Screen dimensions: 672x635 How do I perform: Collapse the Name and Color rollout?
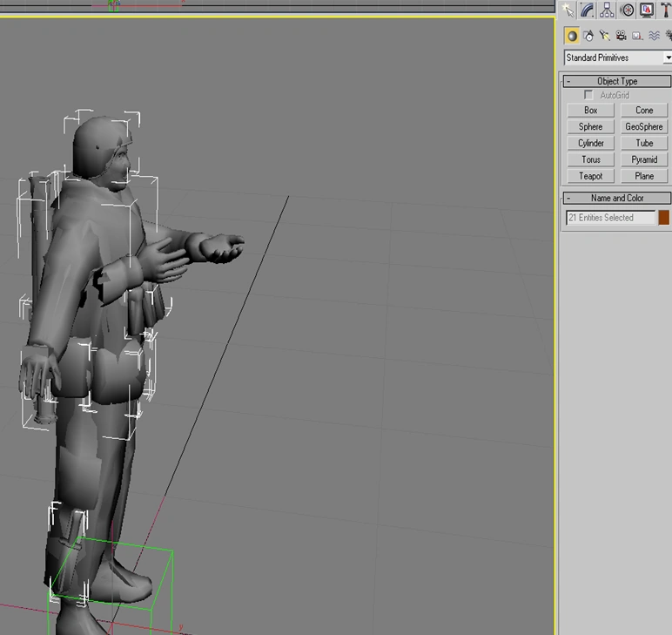617,198
